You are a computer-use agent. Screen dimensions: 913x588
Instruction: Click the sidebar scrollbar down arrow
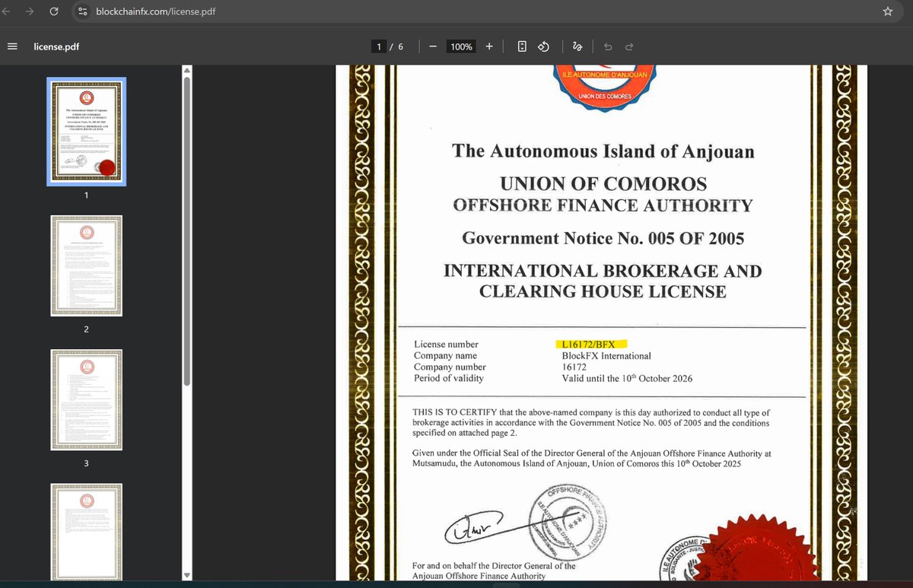(x=187, y=576)
